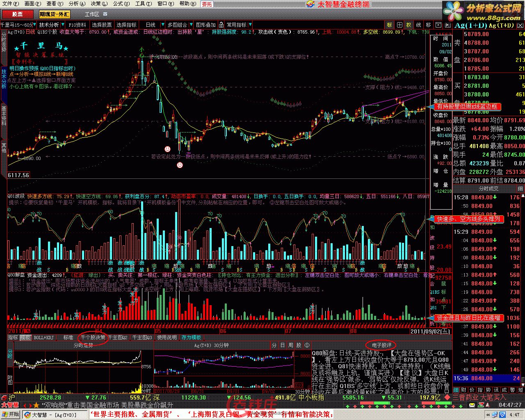This screenshot has width=525, height=420.
Task: Click the ⓘ info icon on the 30分钟 chart
Action: (x=307, y=345)
